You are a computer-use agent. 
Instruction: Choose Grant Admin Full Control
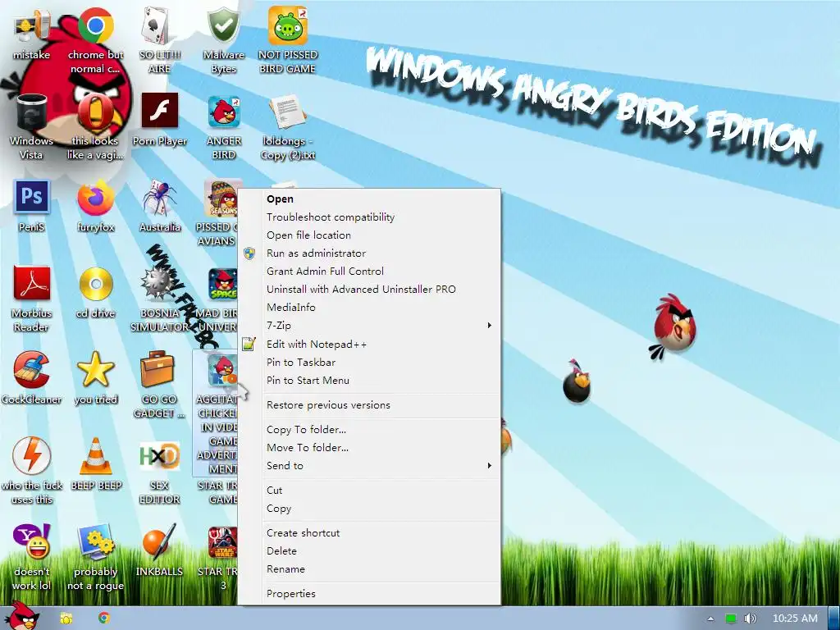369,271
